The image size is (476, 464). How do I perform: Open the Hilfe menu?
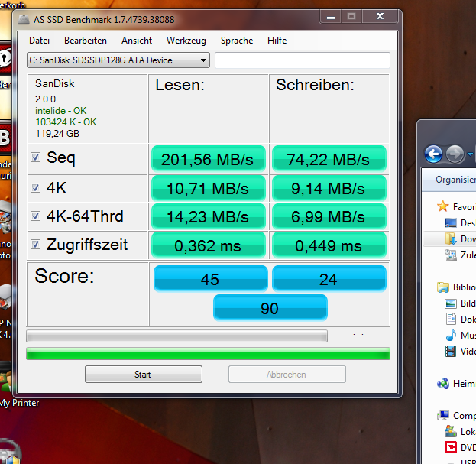[x=277, y=41]
